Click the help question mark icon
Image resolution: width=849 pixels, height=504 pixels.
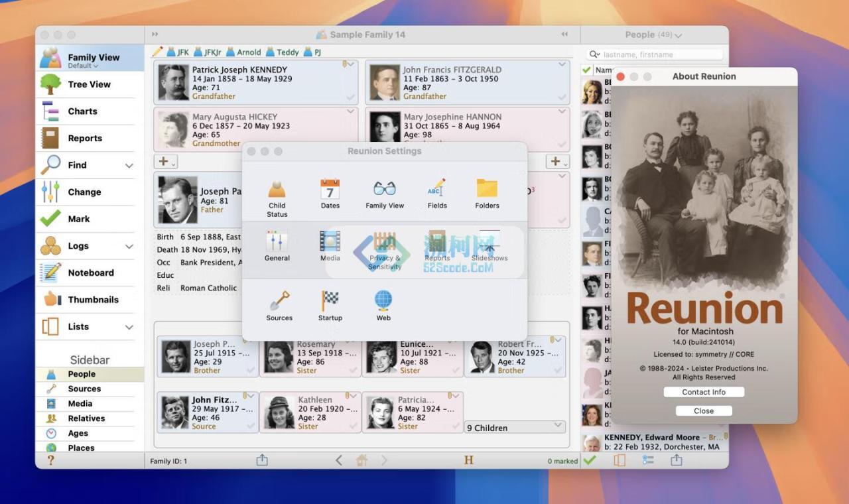click(x=50, y=460)
